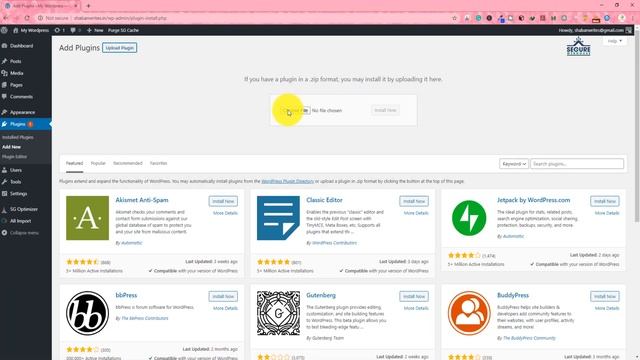The width and height of the screenshot is (640, 360).
Task: Open the Add New submenu item
Action: 11,147
